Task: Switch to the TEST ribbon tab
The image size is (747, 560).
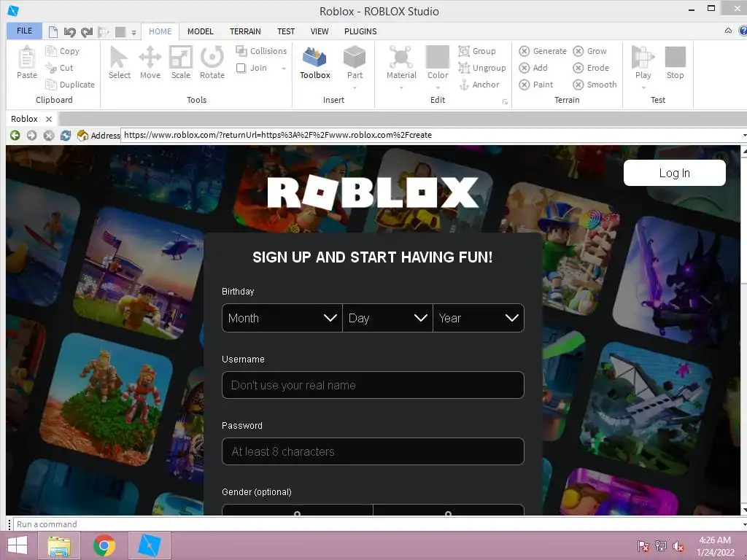Action: 286,31
